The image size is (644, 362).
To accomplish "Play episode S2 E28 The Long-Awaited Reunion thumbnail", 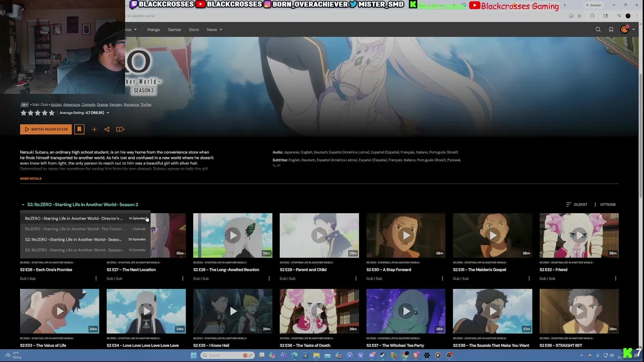I will point(232,235).
